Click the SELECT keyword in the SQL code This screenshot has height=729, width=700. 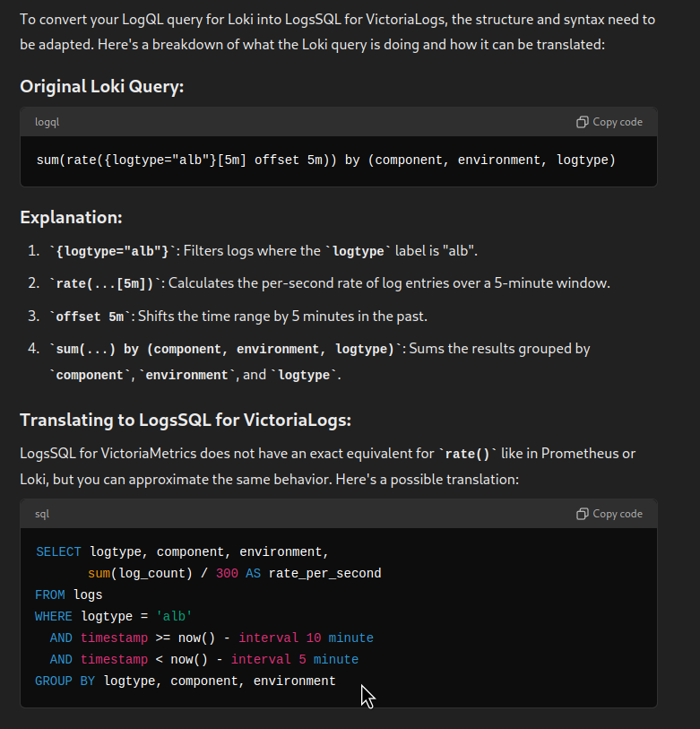(58, 551)
